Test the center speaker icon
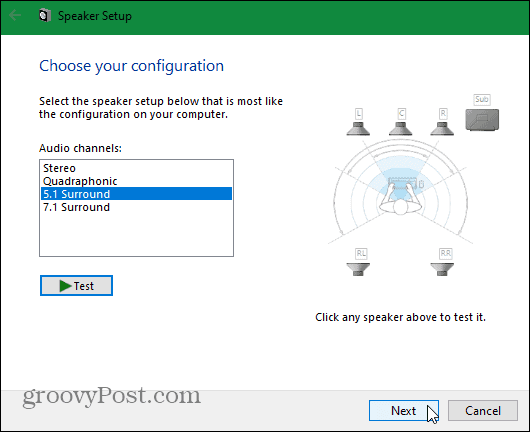 (401, 129)
